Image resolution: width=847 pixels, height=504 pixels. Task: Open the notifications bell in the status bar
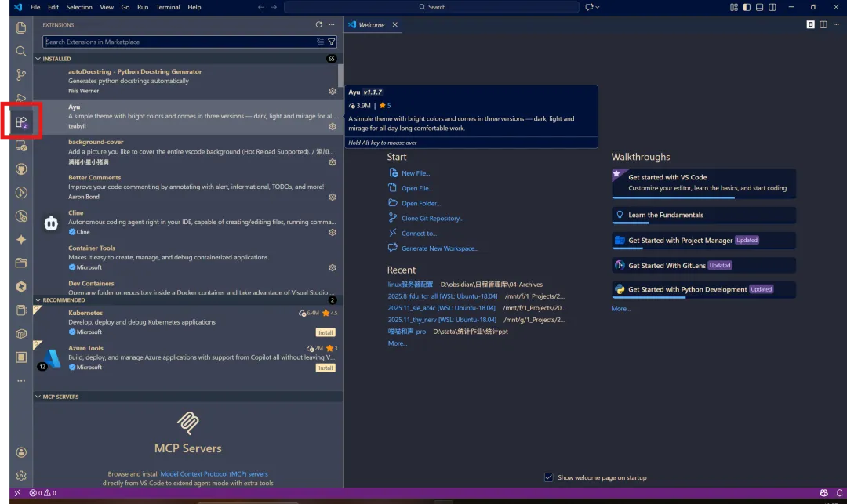point(839,493)
